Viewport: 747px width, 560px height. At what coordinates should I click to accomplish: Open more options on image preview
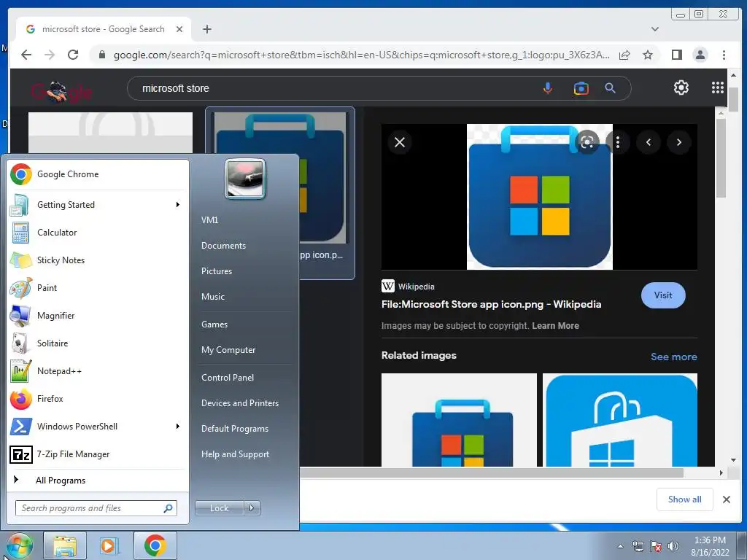point(618,142)
